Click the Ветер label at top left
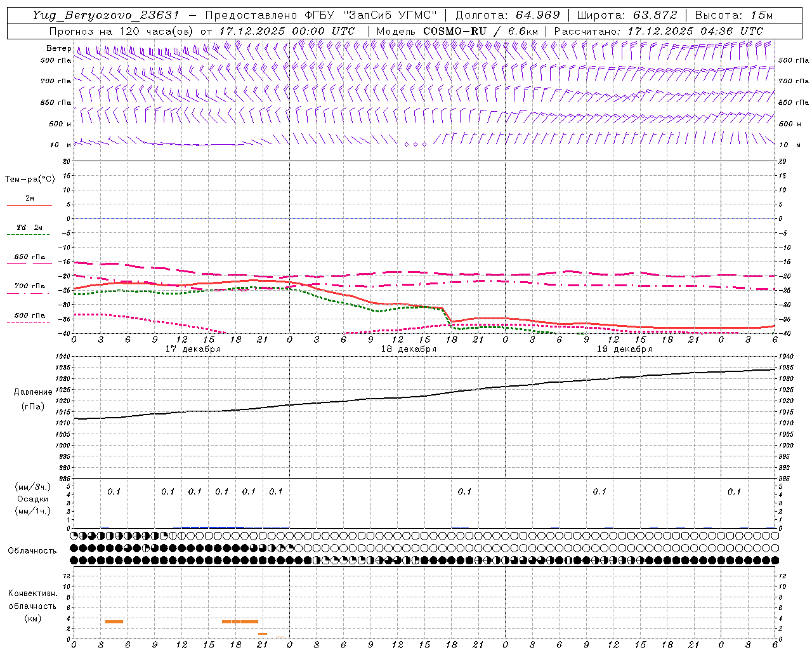Viewport: 812px width, 650px height. click(x=58, y=48)
